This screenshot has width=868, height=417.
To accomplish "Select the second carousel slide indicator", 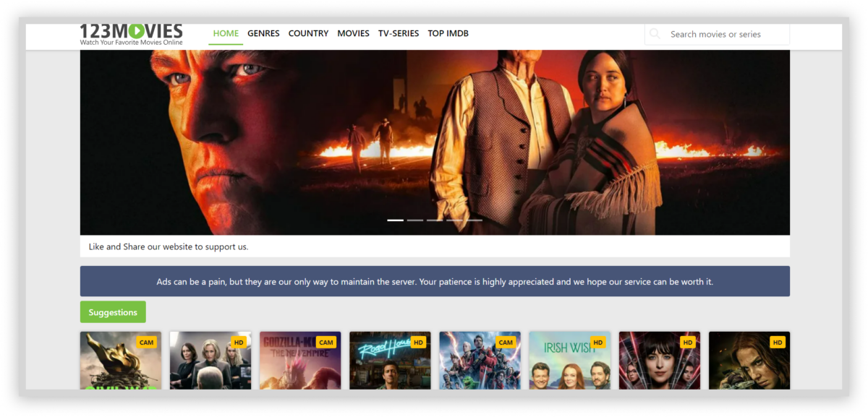I will coord(415,220).
